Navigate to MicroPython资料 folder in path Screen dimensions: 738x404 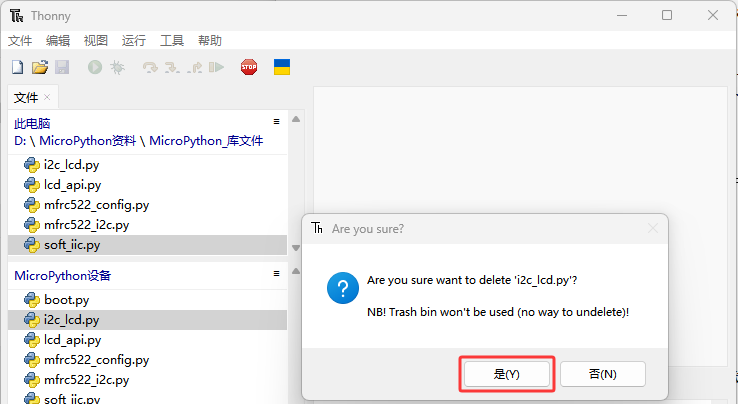(x=88, y=141)
